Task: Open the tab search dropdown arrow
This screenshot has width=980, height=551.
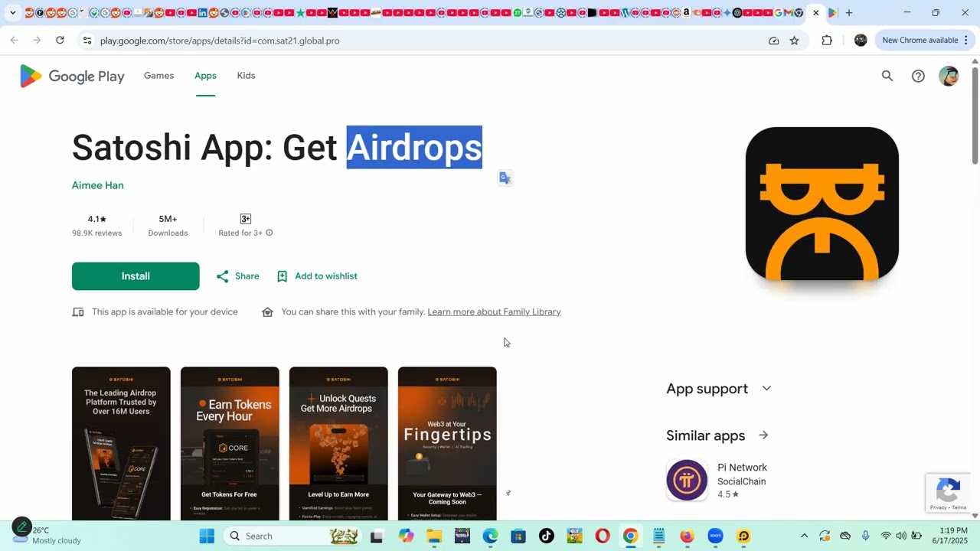Action: [x=12, y=13]
